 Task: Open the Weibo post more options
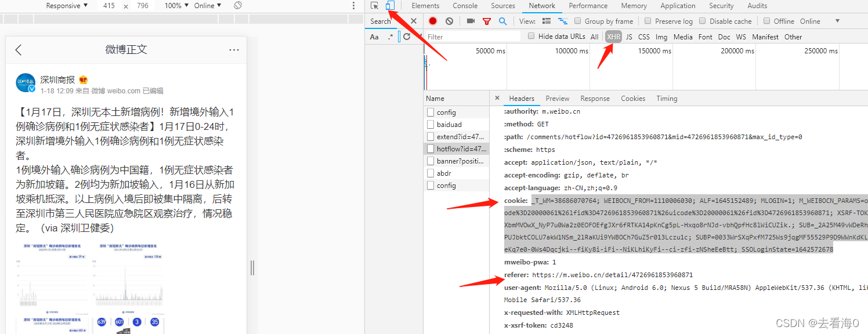click(x=234, y=50)
